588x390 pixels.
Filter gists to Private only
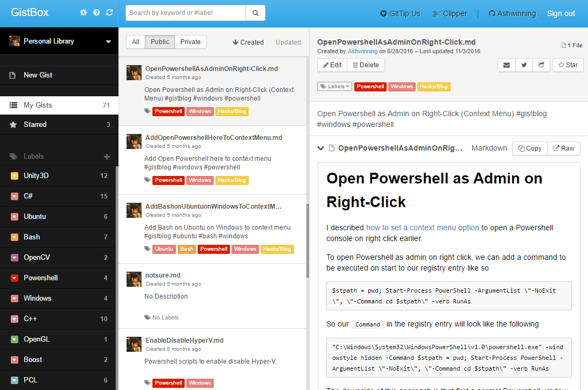coord(191,42)
